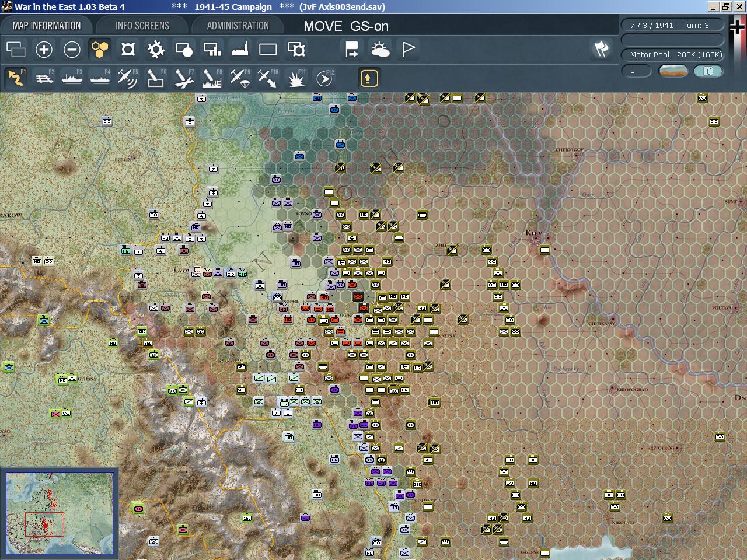
Task: Select Bomb unit mode (F6) icon
Action: point(155,78)
